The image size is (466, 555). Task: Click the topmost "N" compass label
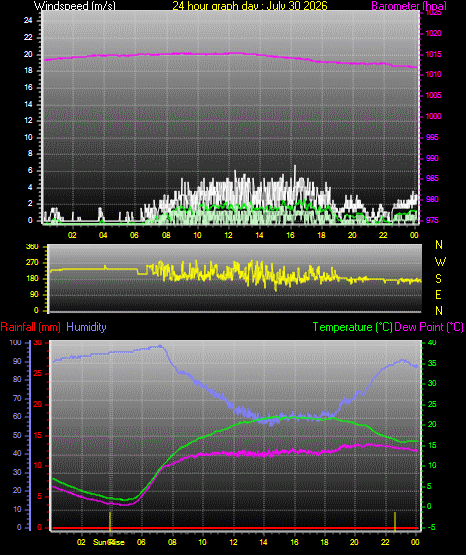point(439,245)
